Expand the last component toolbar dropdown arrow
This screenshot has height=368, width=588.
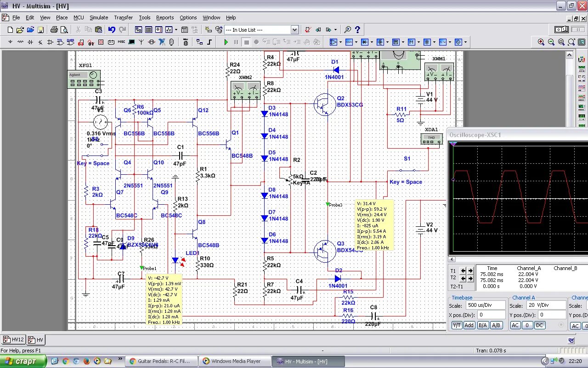tap(465, 42)
